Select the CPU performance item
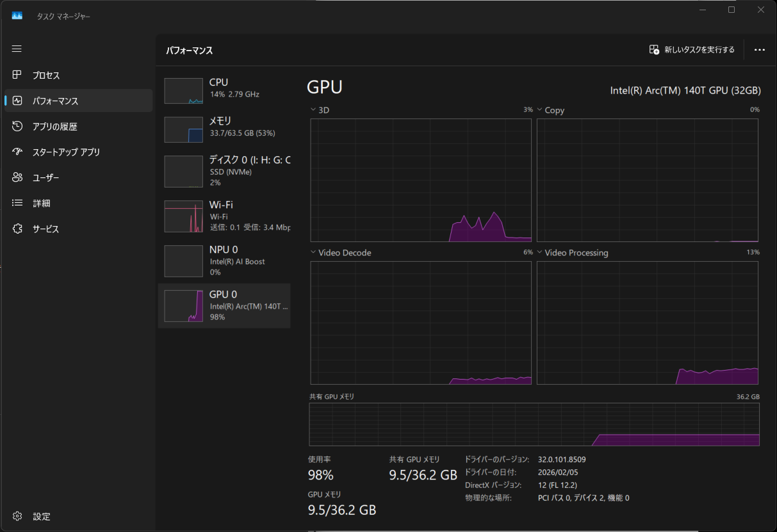 point(224,90)
